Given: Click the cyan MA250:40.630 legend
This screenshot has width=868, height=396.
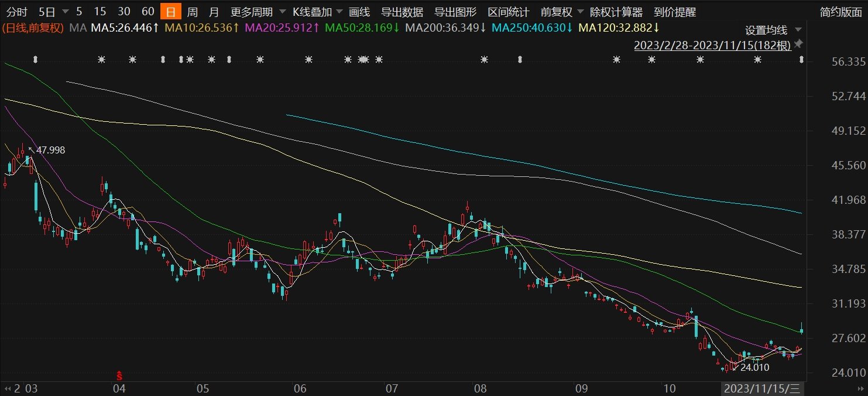Looking at the screenshot, I should click(532, 28).
